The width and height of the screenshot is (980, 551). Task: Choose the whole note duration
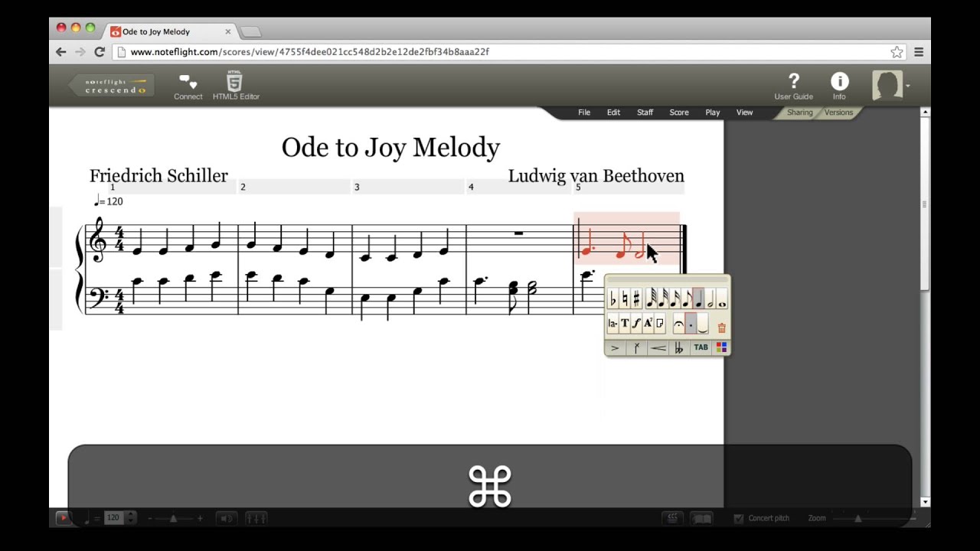click(x=722, y=298)
